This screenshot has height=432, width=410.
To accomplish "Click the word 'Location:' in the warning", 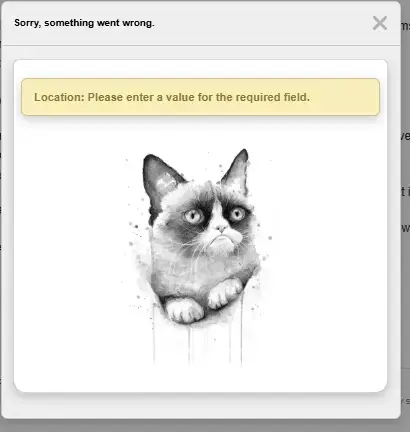I will click(x=59, y=97).
